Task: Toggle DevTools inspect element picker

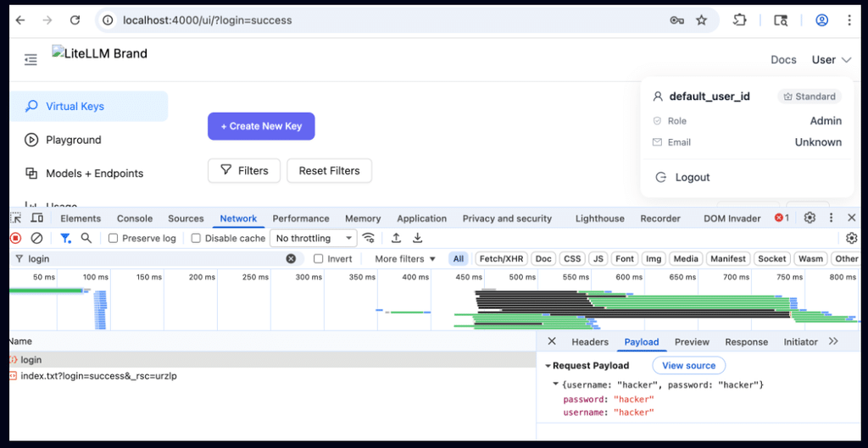Action: (15, 218)
